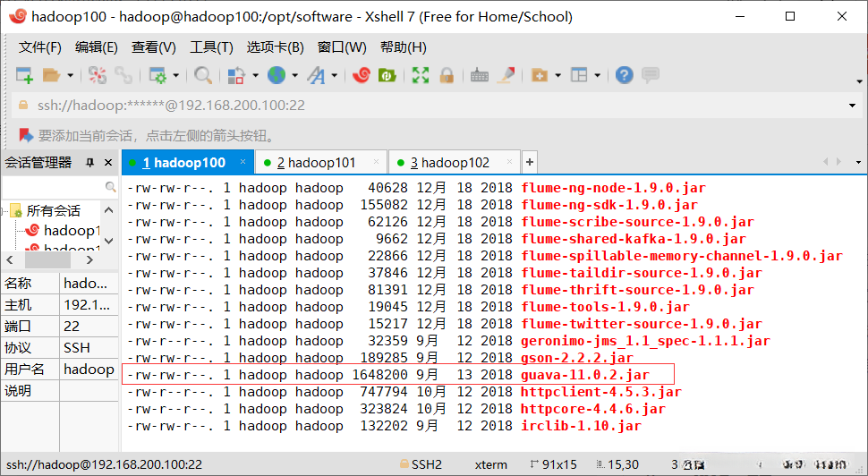Disconnect the current session
Image resolution: width=868 pixels, height=476 pixels.
98,75
